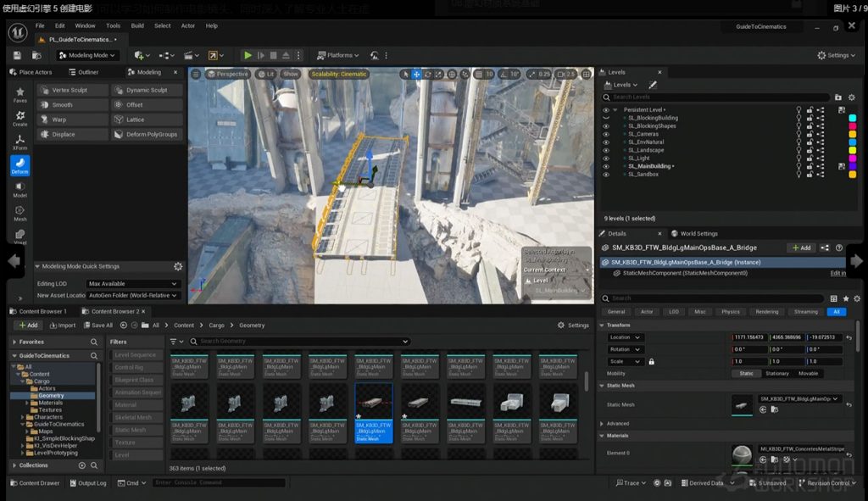868x501 pixels.
Task: Hide the SL_EnvNatural level
Action: coord(605,142)
